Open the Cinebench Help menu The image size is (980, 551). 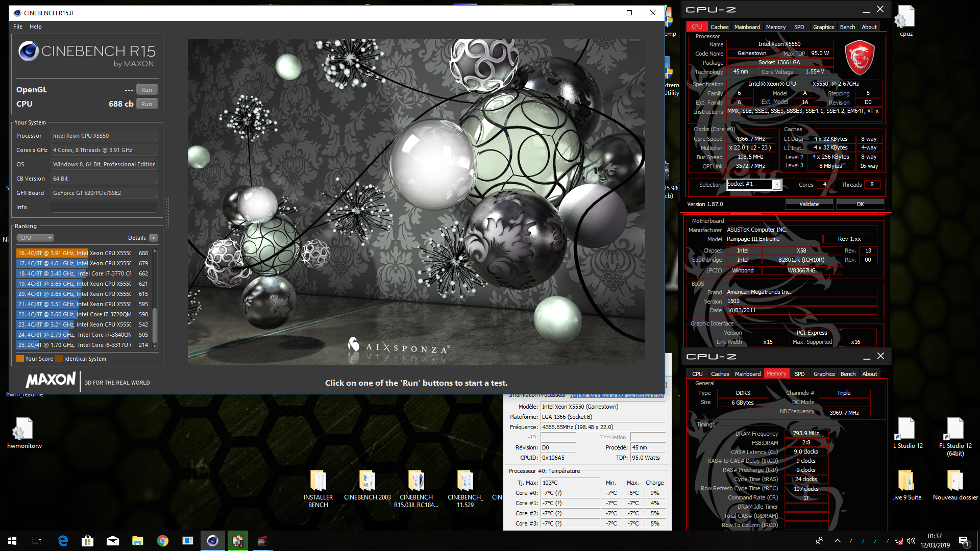tap(36, 27)
